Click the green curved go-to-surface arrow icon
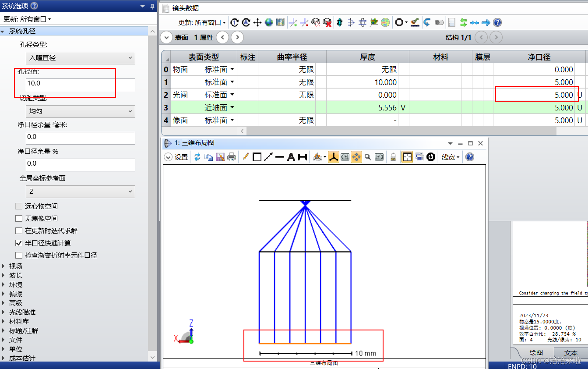The width and height of the screenshot is (588, 369). tap(427, 22)
